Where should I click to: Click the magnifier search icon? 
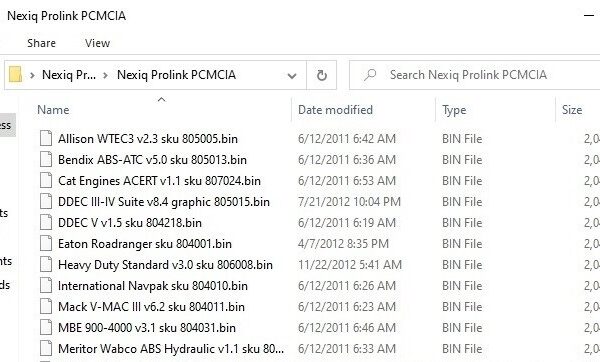pyautogui.click(x=370, y=75)
